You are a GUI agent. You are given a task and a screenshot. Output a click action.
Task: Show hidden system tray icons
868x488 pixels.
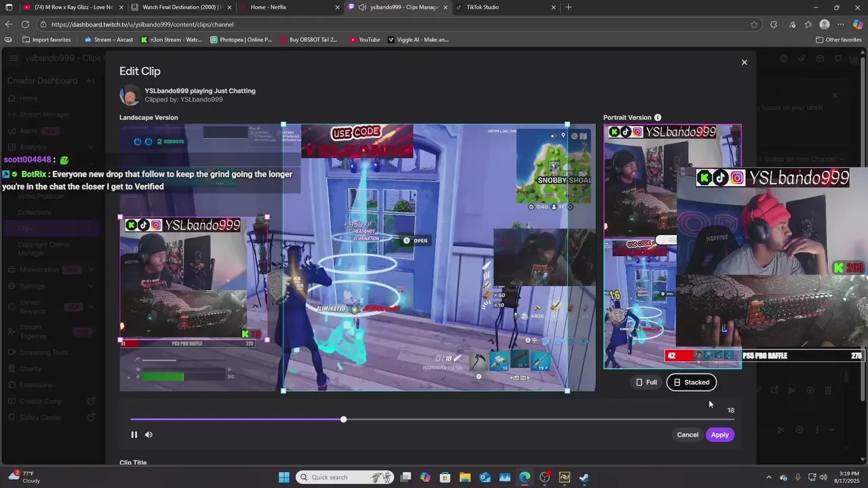768,477
